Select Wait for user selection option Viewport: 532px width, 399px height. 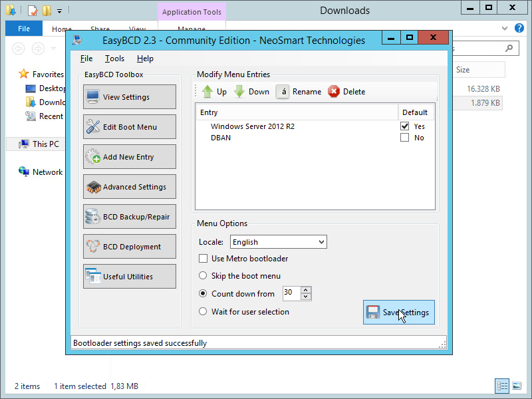pos(203,311)
